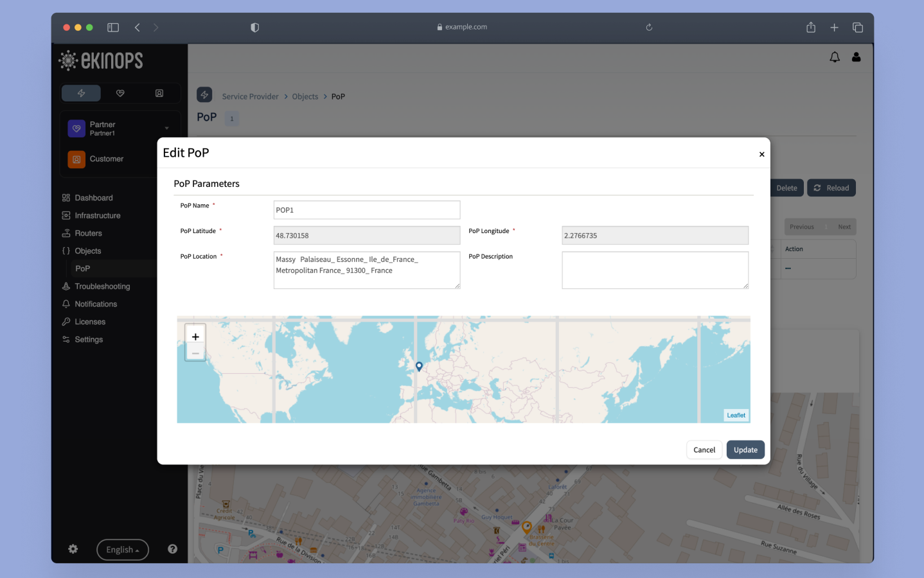Select PoP under Objects in sidebar

82,268
